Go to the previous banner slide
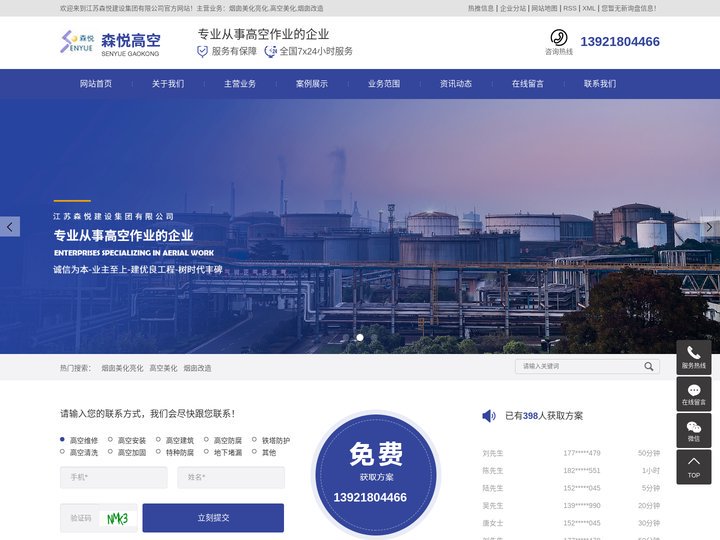Viewport: 720px width, 540px height. coord(10,226)
